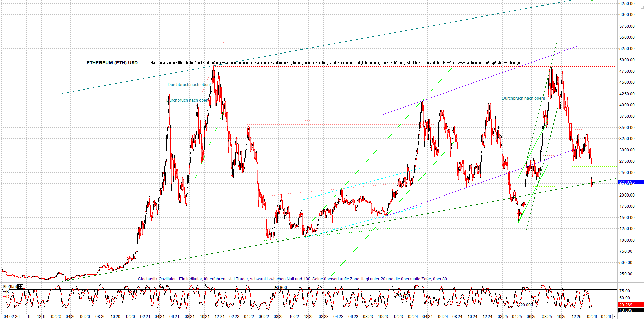This screenshot has height=319, width=644.
Task: Click the red stochastic value 20.269
Action: (628, 305)
